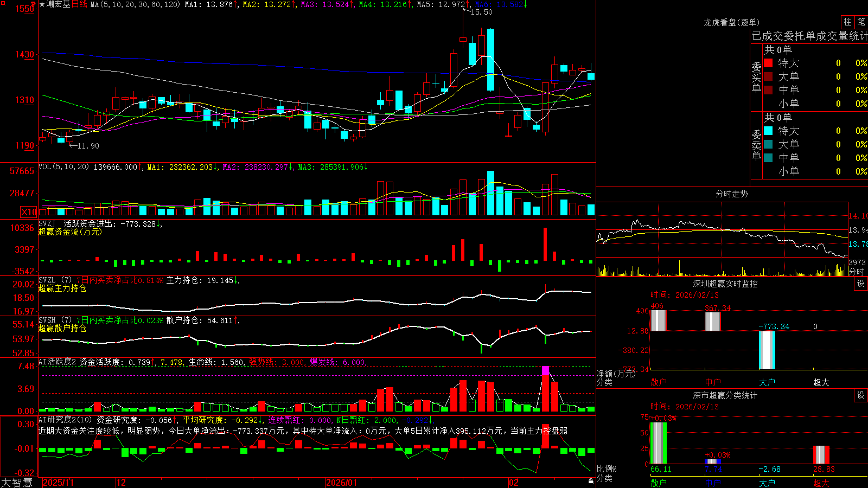Image resolution: width=868 pixels, height=488 pixels.
Task: Click the 委买单 section label
Action: (756, 77)
